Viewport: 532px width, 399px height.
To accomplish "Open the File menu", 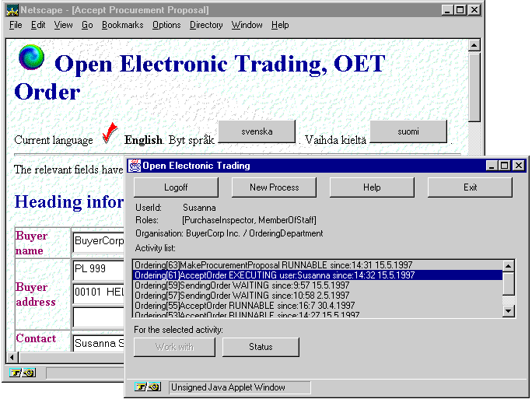I will click(x=16, y=25).
